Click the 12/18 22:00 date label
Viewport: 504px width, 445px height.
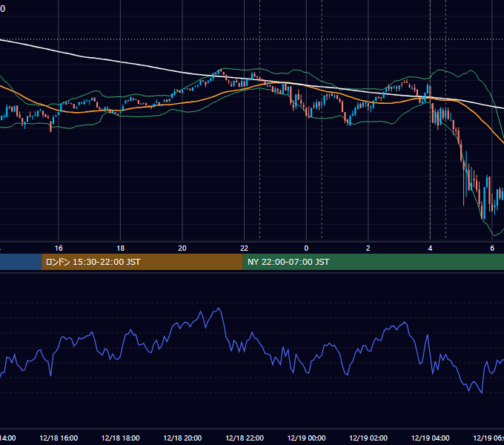[x=245, y=438]
